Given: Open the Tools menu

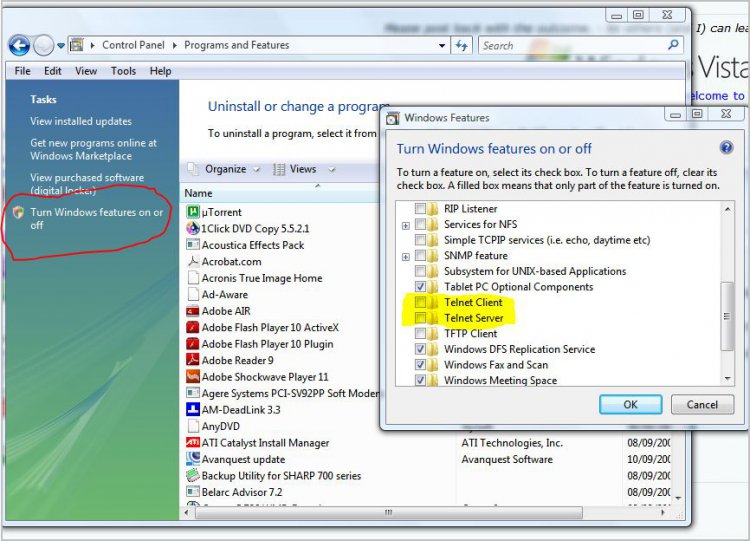Looking at the screenshot, I should point(123,71).
